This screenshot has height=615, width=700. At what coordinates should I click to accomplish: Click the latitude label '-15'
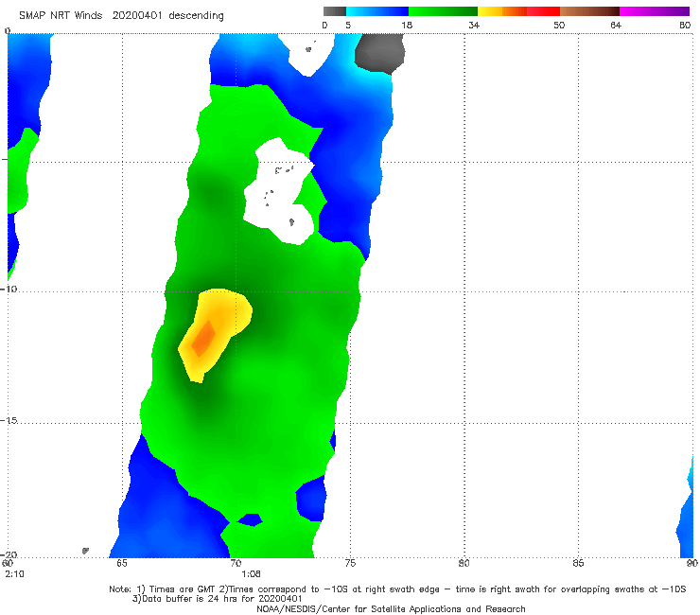9,420
